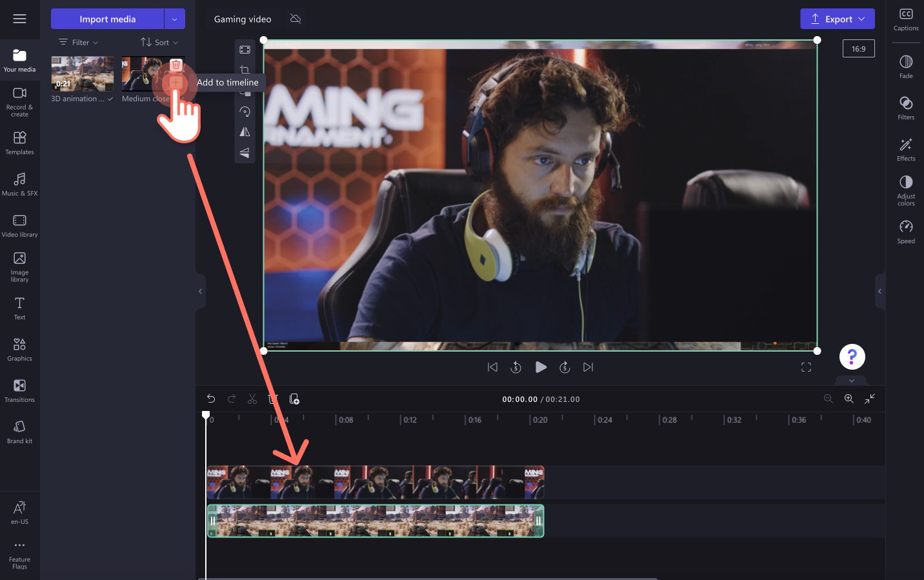Delete the selected timeline clip
This screenshot has height=580, width=924.
click(x=273, y=399)
